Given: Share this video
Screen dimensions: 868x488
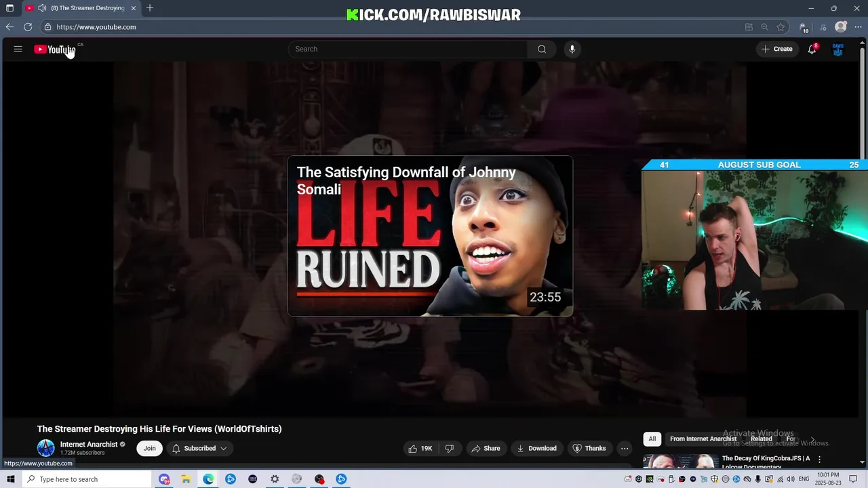Looking at the screenshot, I should 486,448.
